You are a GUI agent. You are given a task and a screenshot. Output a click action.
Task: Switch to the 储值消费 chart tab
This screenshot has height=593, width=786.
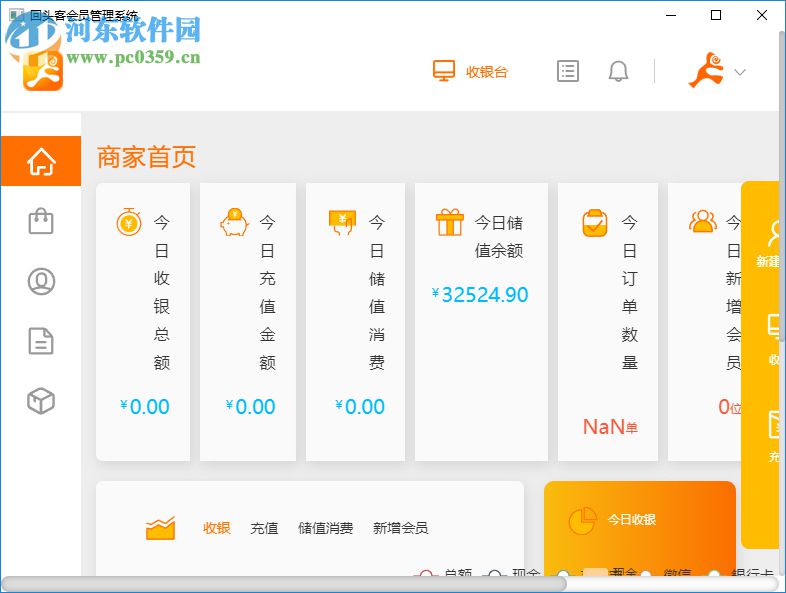pos(326,528)
